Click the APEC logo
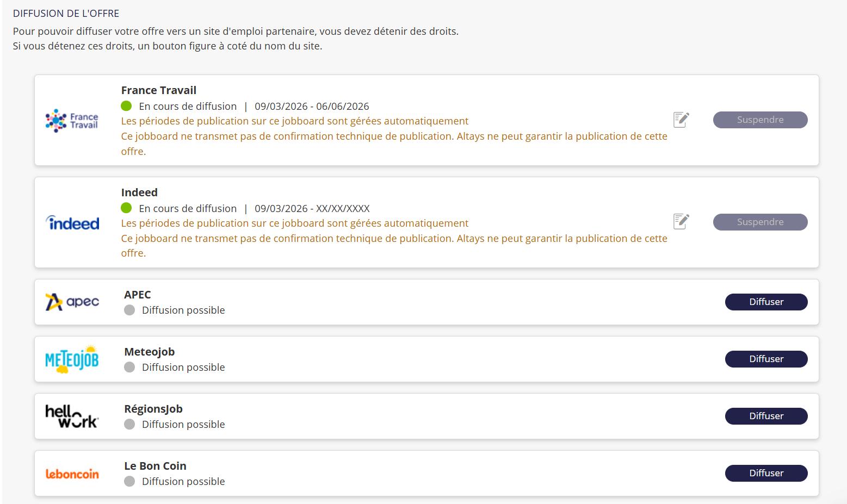Image resolution: width=847 pixels, height=504 pixels. click(72, 302)
